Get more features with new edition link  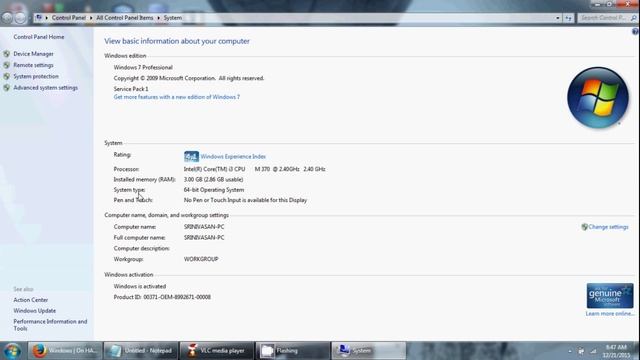177,97
